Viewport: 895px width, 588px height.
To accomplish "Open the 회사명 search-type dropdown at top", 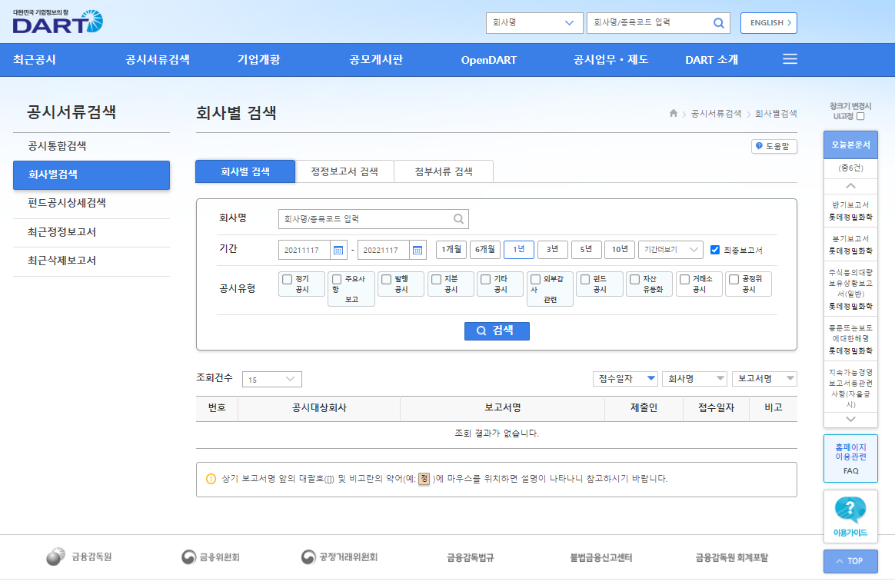I will [x=534, y=23].
